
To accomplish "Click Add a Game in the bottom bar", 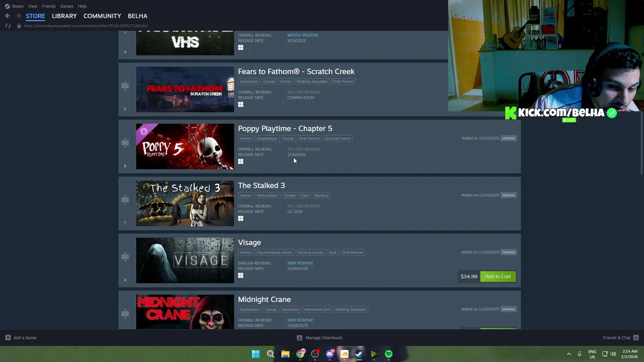I will coord(21,338).
